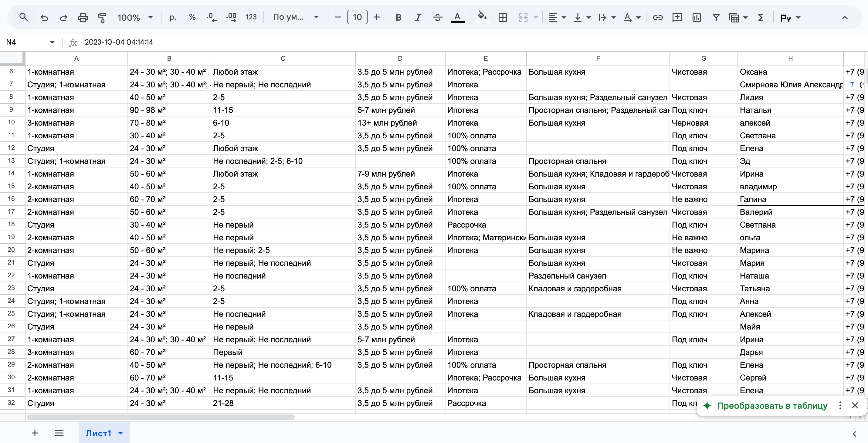Print the spreadsheet
Viewport: 868px width, 443px height.
point(83,17)
